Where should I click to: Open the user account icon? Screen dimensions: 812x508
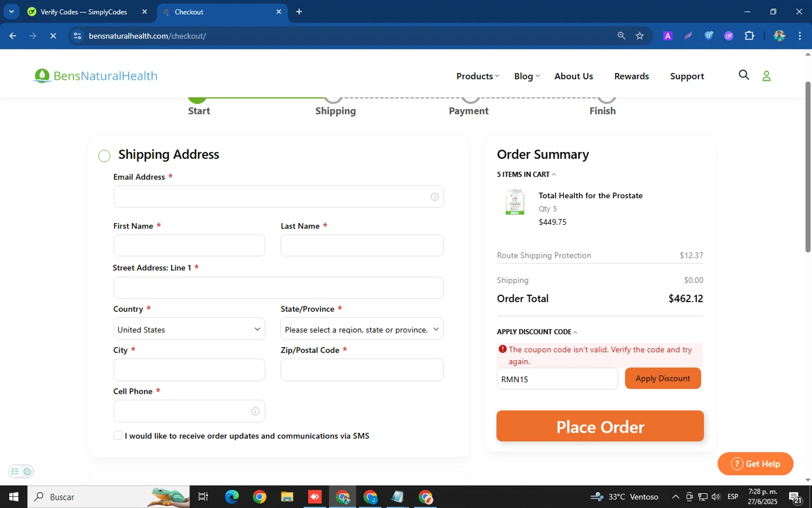pyautogui.click(x=767, y=76)
